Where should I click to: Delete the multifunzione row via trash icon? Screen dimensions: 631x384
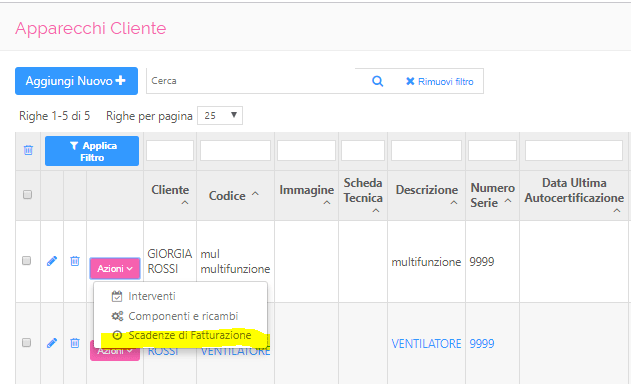click(x=75, y=261)
